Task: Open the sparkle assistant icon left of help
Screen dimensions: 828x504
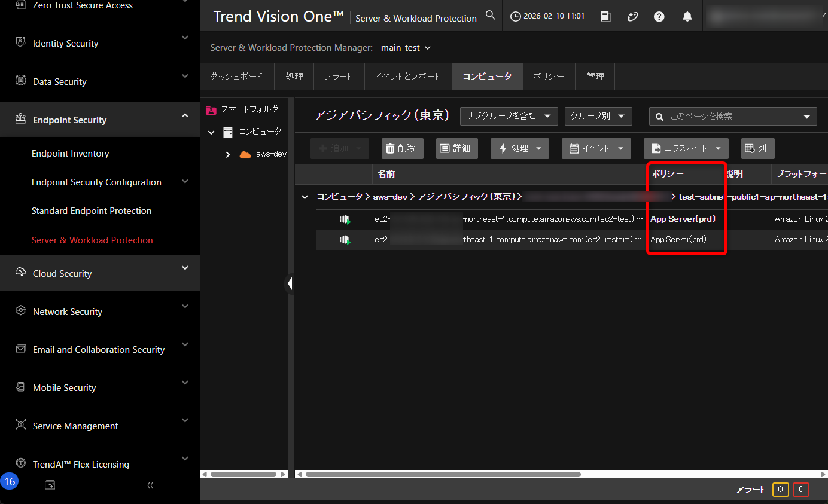Action: pyautogui.click(x=632, y=17)
